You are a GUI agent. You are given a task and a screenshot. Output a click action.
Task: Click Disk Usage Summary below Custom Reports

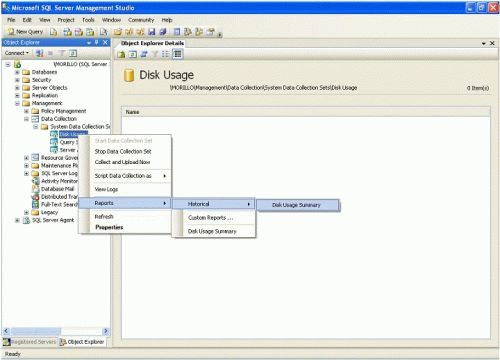point(214,231)
